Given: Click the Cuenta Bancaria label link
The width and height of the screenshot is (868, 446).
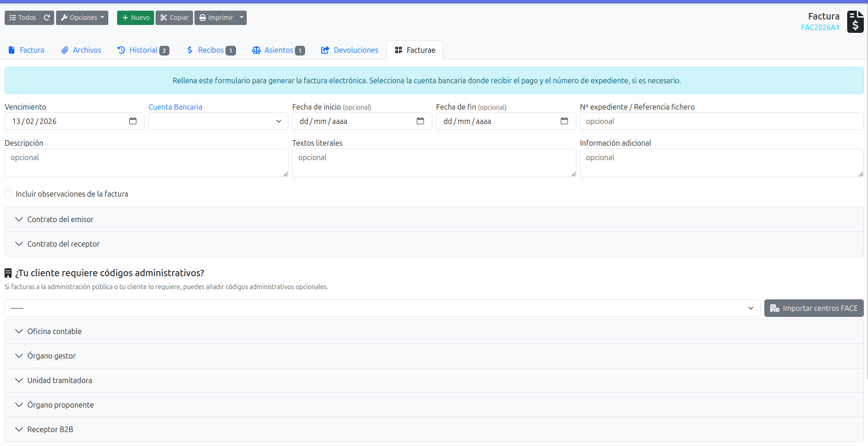Looking at the screenshot, I should coord(175,107).
